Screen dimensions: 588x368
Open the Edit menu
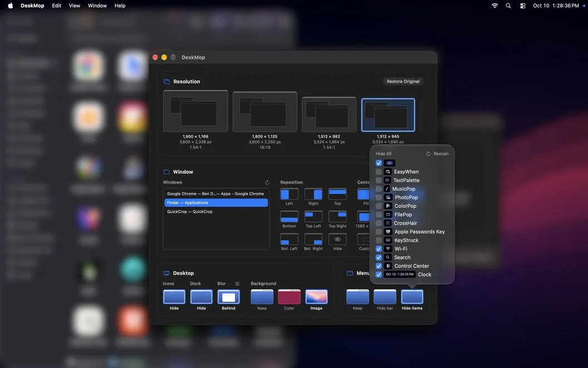[56, 6]
